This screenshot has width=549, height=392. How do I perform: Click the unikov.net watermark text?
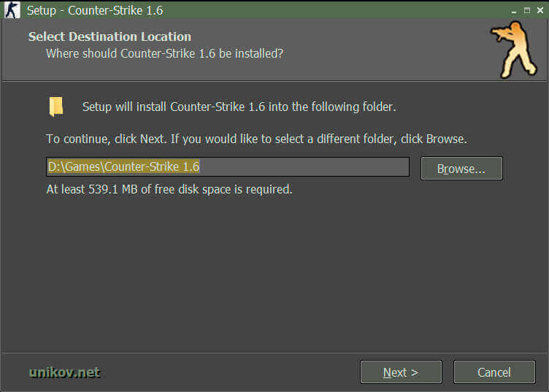click(x=64, y=372)
